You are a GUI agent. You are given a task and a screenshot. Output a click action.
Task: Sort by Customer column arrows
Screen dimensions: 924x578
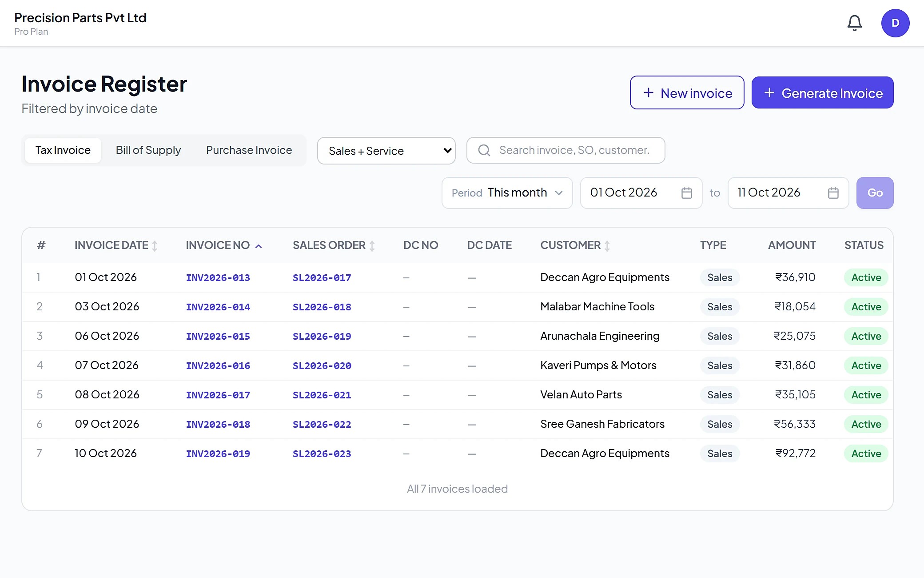pos(607,246)
